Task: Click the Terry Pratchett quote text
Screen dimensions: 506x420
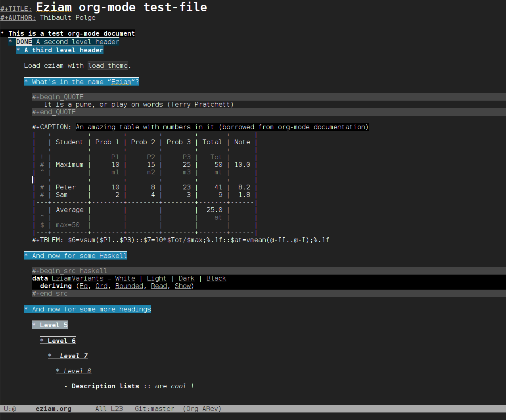Action: point(139,104)
